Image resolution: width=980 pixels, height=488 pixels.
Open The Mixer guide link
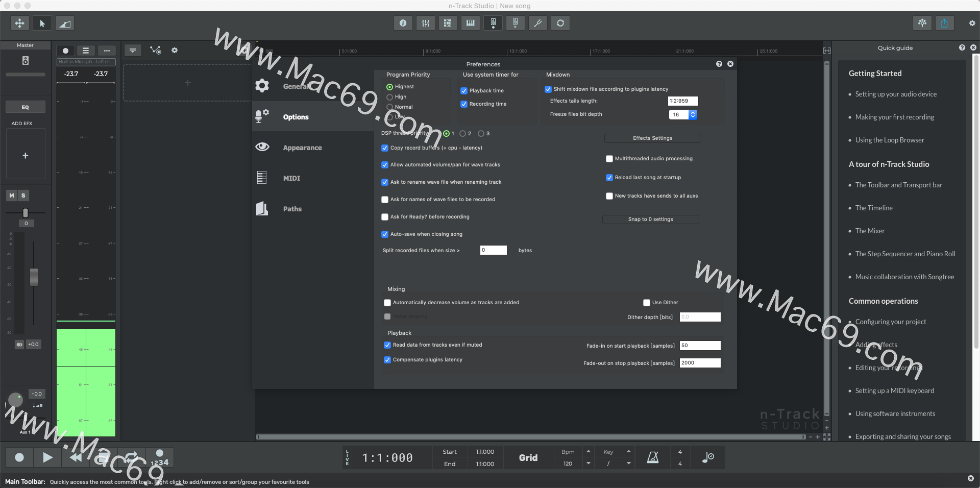(x=870, y=231)
